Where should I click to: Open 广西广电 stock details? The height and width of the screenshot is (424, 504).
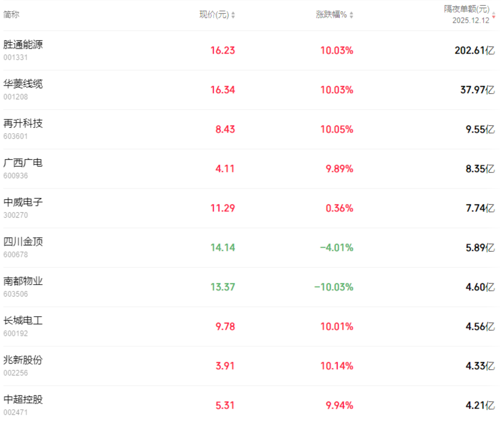(x=23, y=163)
